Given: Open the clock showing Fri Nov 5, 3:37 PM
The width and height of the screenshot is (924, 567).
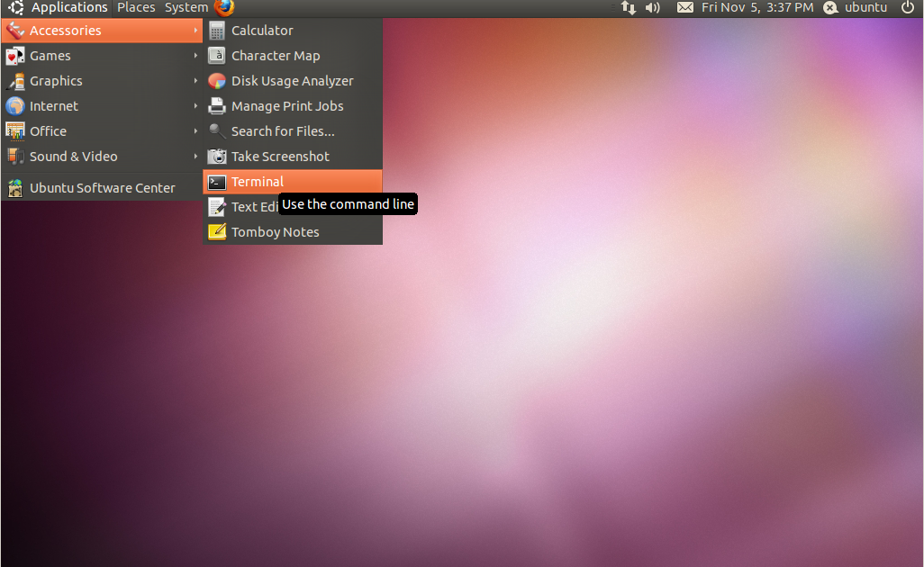Looking at the screenshot, I should point(757,8).
